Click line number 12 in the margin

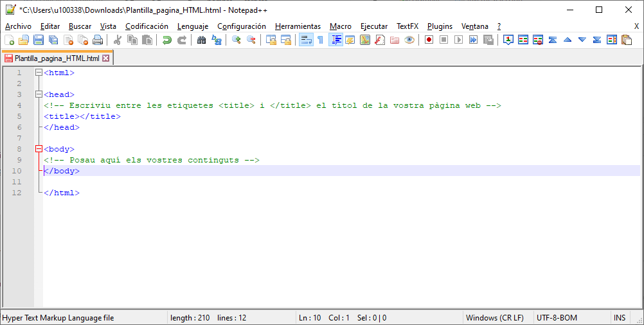[x=17, y=193]
